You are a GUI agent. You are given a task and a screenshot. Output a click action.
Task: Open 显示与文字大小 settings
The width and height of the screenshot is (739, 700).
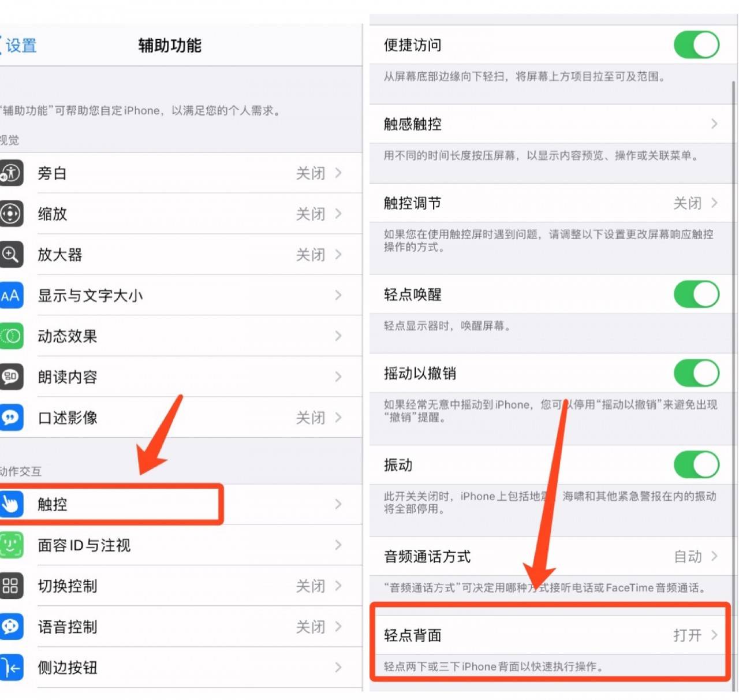point(181,295)
